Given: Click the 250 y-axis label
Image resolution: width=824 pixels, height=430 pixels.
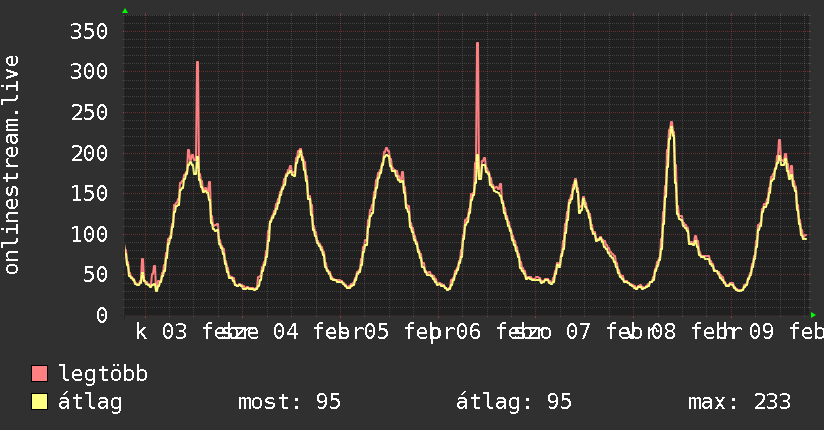Looking at the screenshot, I should [x=89, y=112].
